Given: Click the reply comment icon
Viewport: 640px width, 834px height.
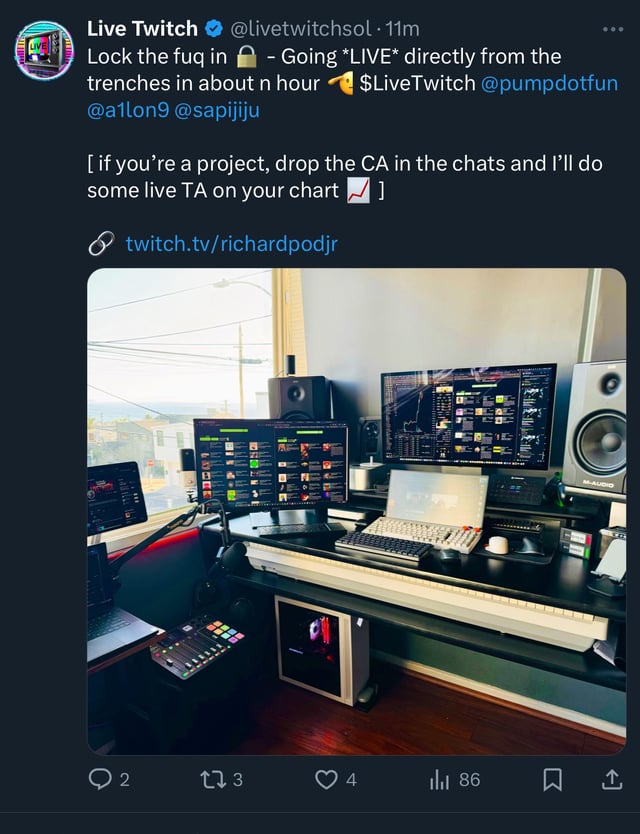Looking at the screenshot, I should pos(100,779).
